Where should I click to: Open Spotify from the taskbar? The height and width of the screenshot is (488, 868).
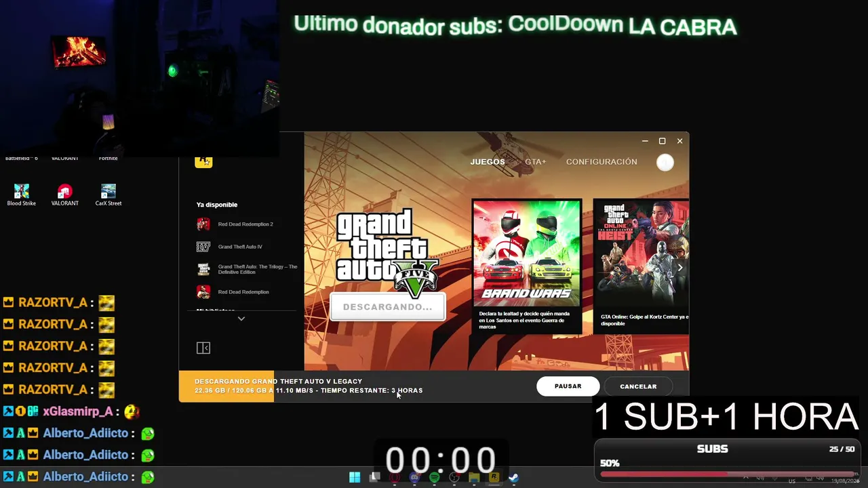coord(435,478)
